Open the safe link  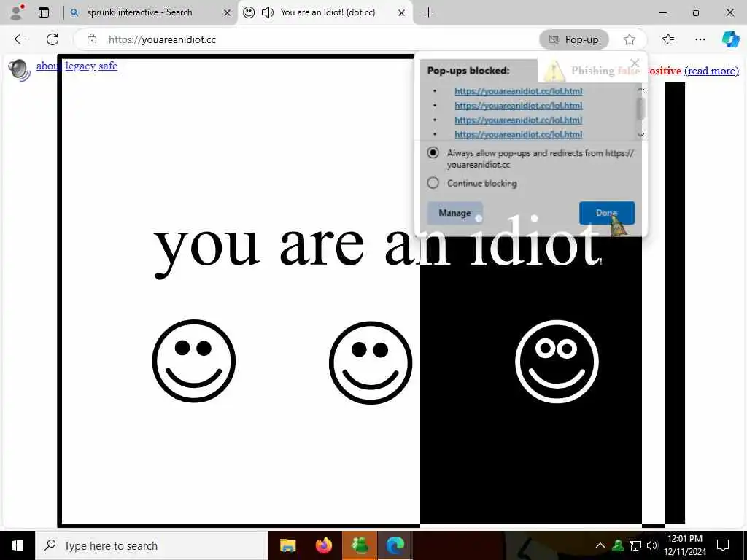(108, 66)
